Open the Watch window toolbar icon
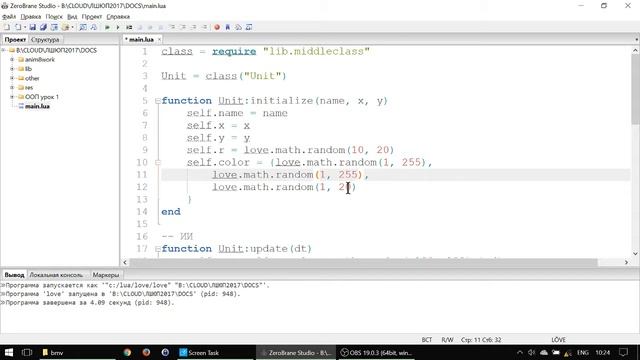Image resolution: width=640 pixels, height=360 pixels. click(249, 27)
